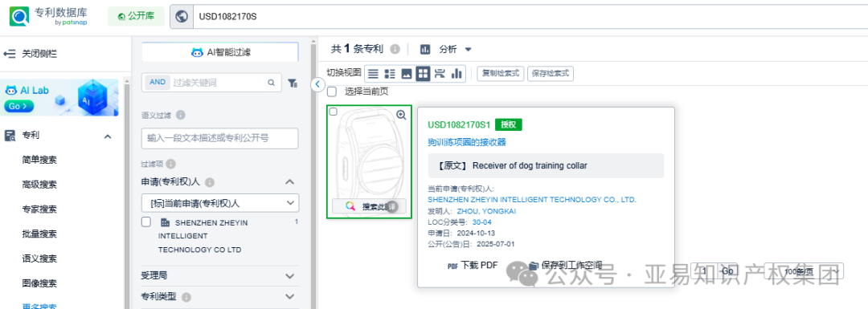Click info icon beside 申请(专利权)人
The width and height of the screenshot is (868, 309).
click(211, 182)
